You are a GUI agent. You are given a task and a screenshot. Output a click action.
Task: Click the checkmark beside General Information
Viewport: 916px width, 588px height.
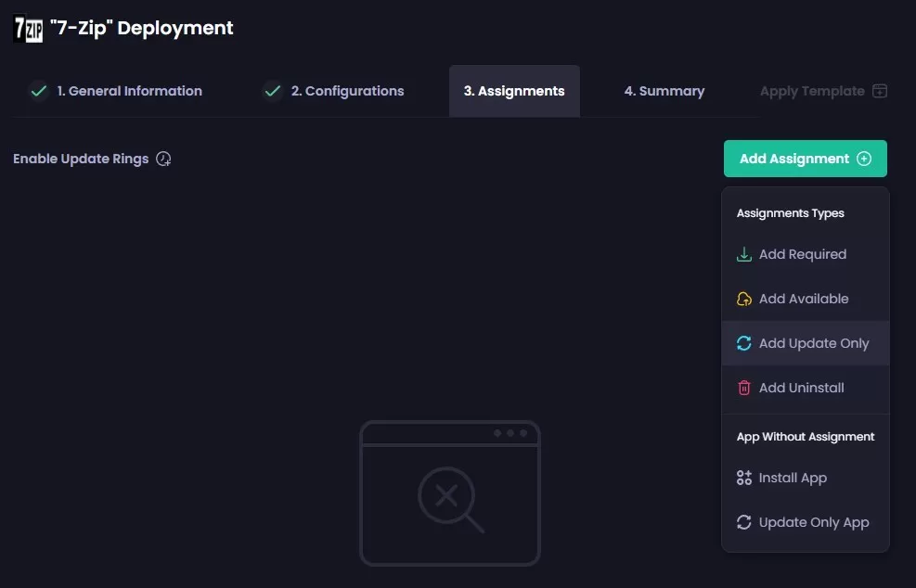tap(38, 91)
